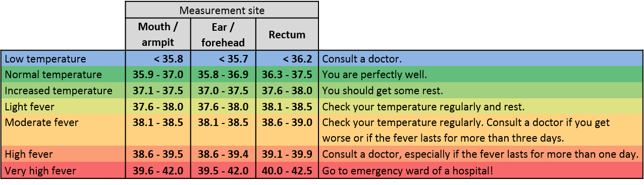The width and height of the screenshot is (644, 185).
Task: Select the cell containing 38.6 - 39.5
Action: pos(158,154)
